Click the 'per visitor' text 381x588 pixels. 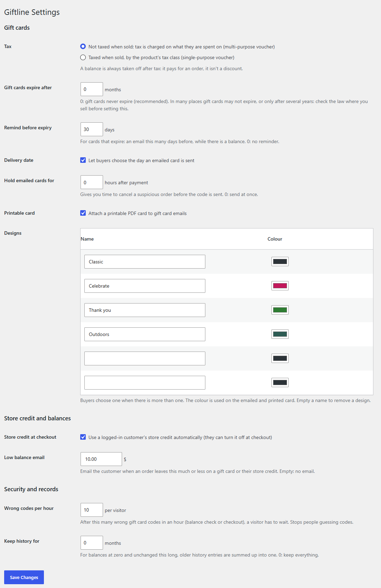coord(115,510)
